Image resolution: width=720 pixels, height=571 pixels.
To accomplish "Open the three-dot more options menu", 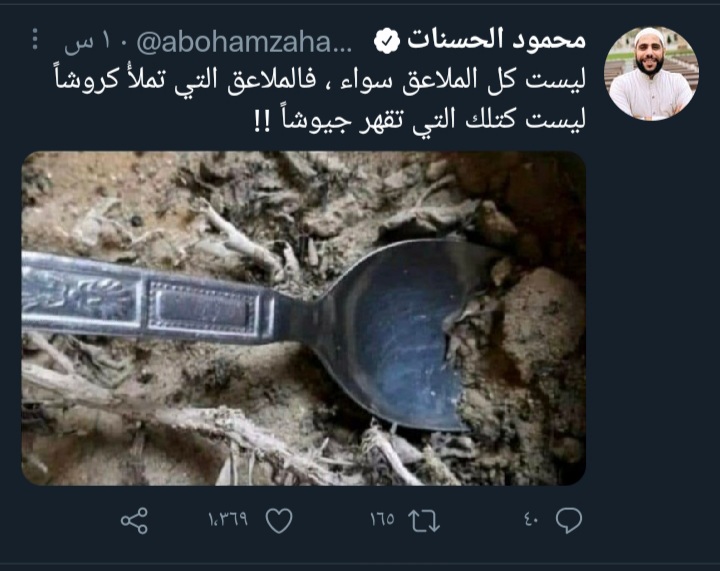I will pyautogui.click(x=35, y=39).
